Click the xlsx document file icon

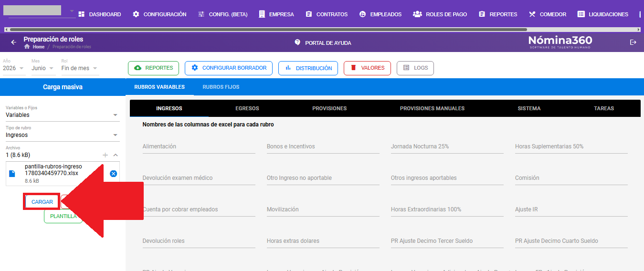(x=12, y=174)
